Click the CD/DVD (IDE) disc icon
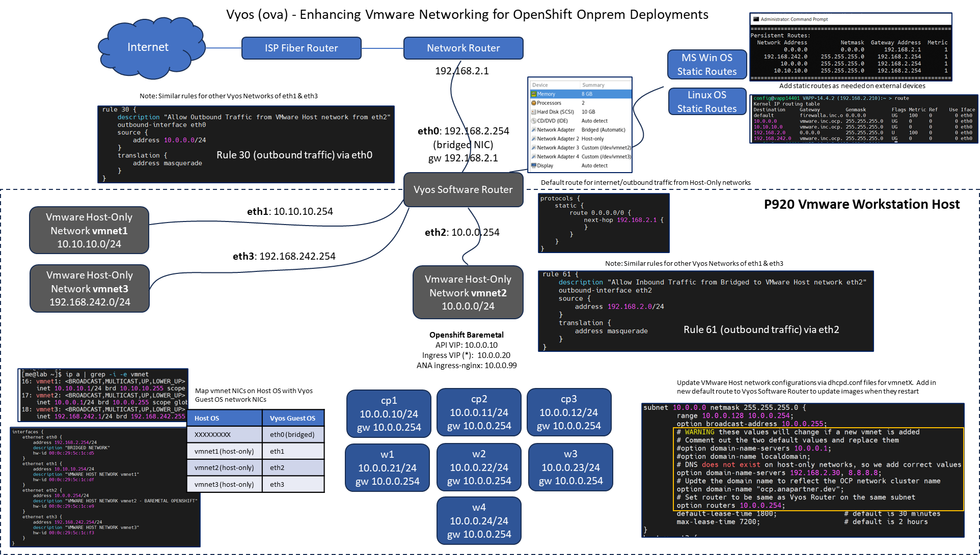This screenshot has height=555, width=980. click(534, 121)
